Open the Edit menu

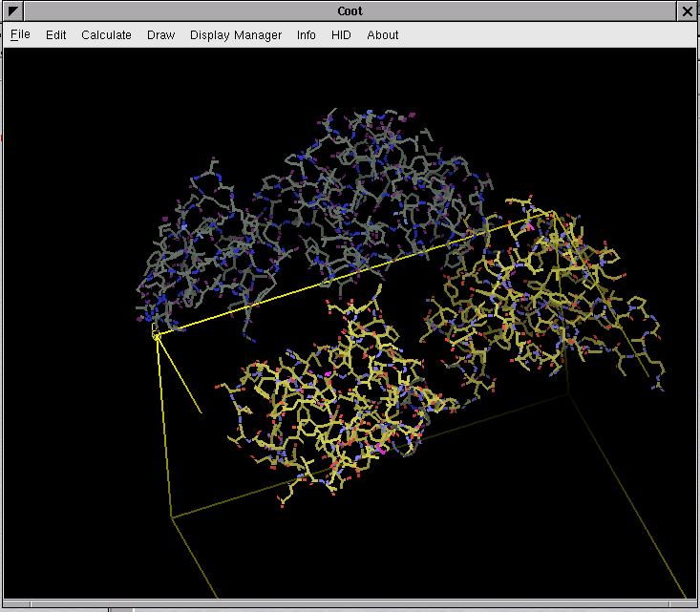[56, 35]
